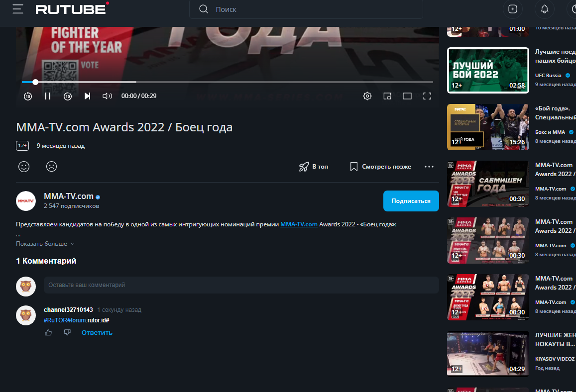Click the search magnifier icon
The height and width of the screenshot is (392, 576).
click(x=204, y=9)
